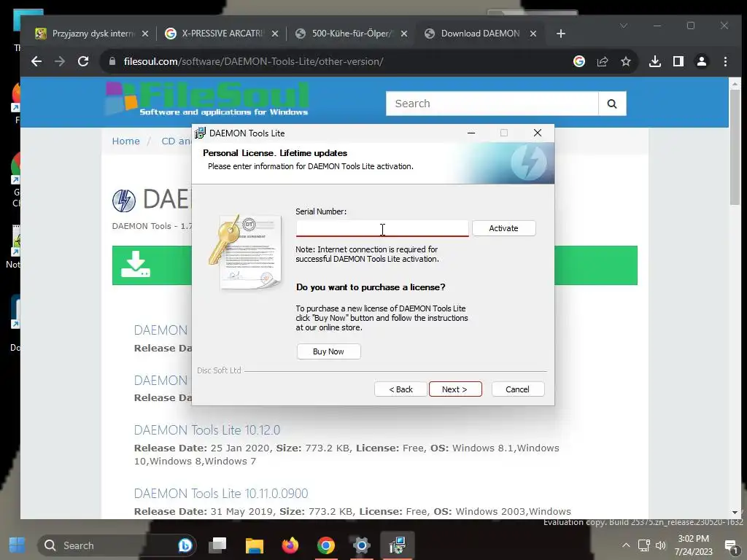Open Chrome tab search chevron
The height and width of the screenshot is (560, 747).
(x=624, y=26)
